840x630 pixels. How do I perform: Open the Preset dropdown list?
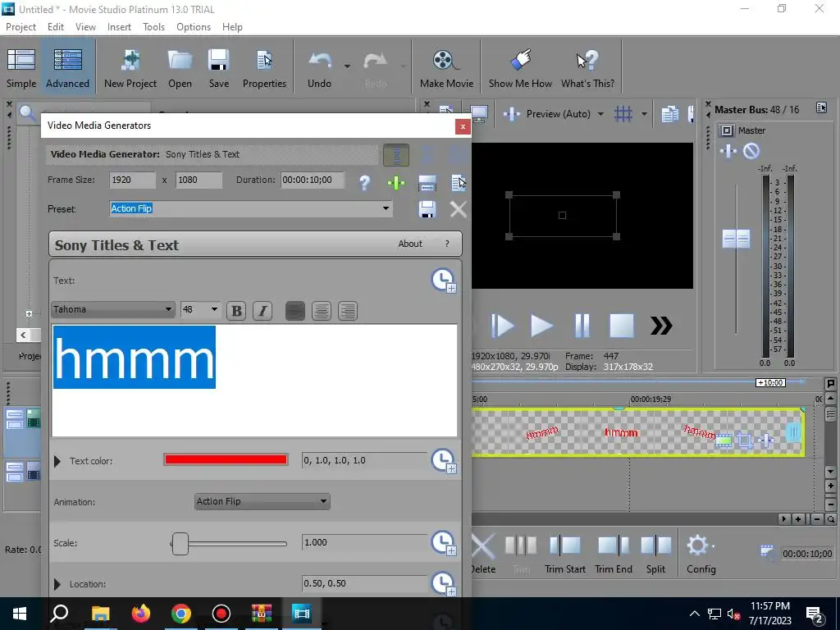[x=386, y=208]
